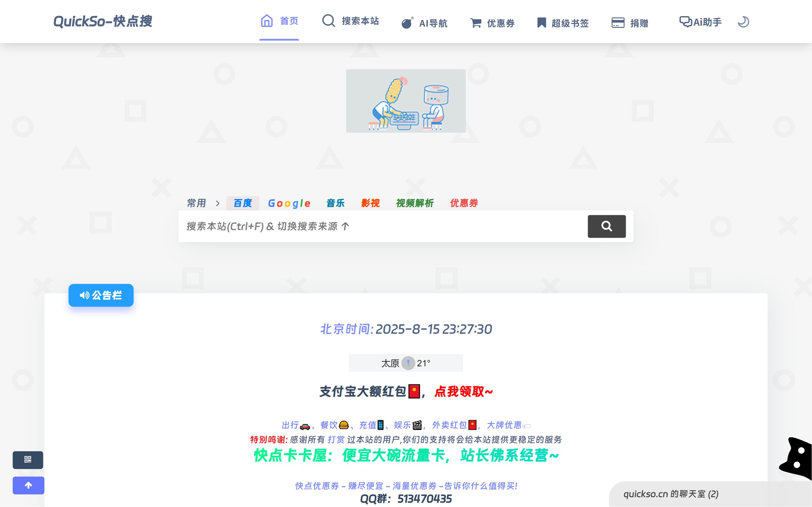Click the home icon in navigation
The image size is (812, 507).
pos(267,21)
